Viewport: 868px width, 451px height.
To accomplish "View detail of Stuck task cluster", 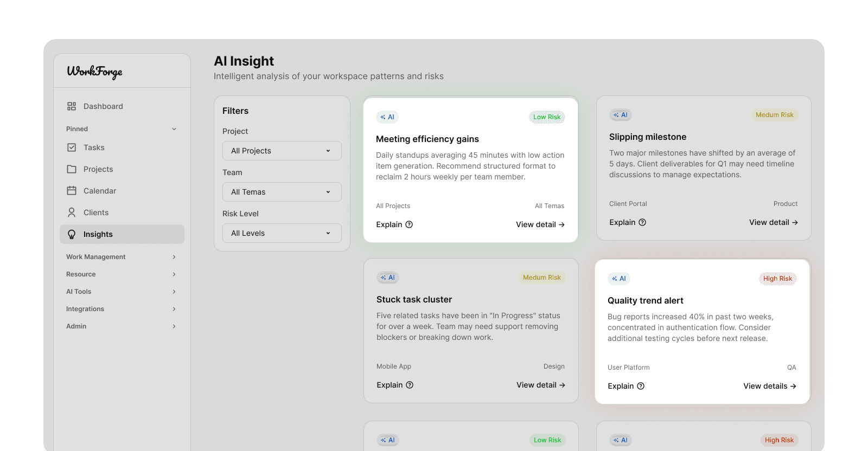I will 541,385.
